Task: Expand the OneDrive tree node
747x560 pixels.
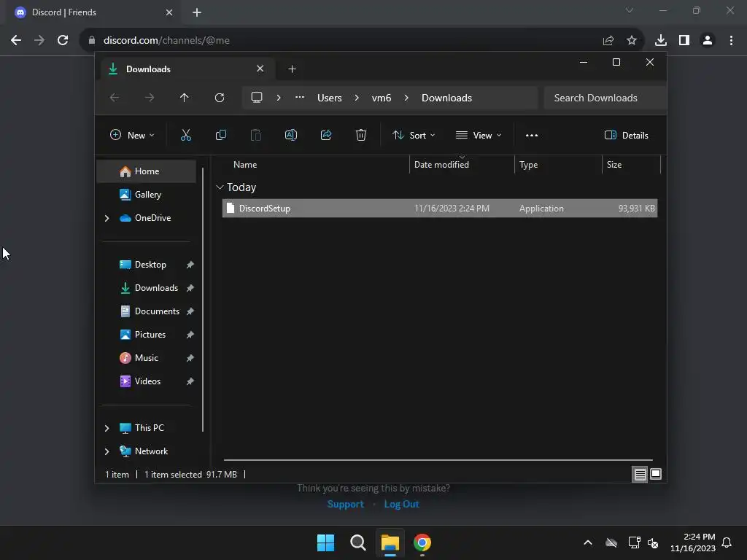Action: (107, 218)
